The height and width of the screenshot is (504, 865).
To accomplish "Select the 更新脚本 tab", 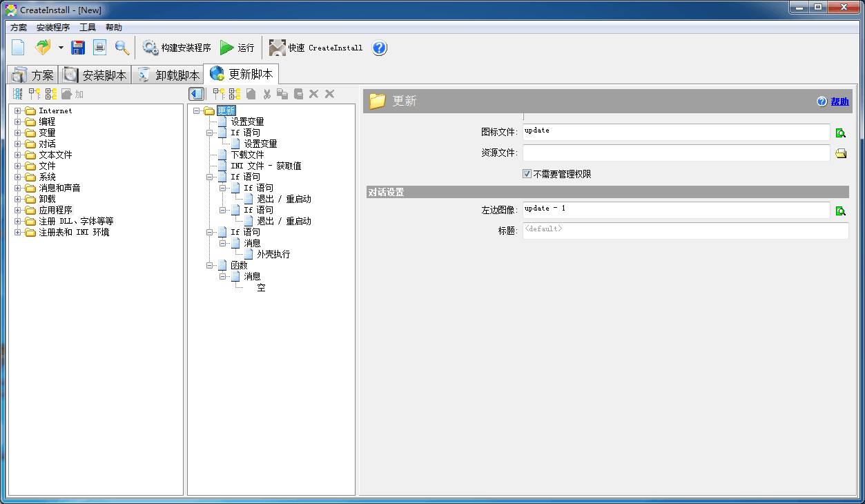I will pyautogui.click(x=241, y=74).
